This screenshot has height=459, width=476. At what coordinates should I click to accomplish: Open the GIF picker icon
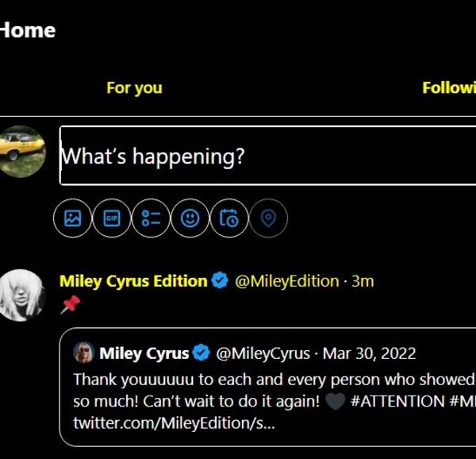(112, 218)
